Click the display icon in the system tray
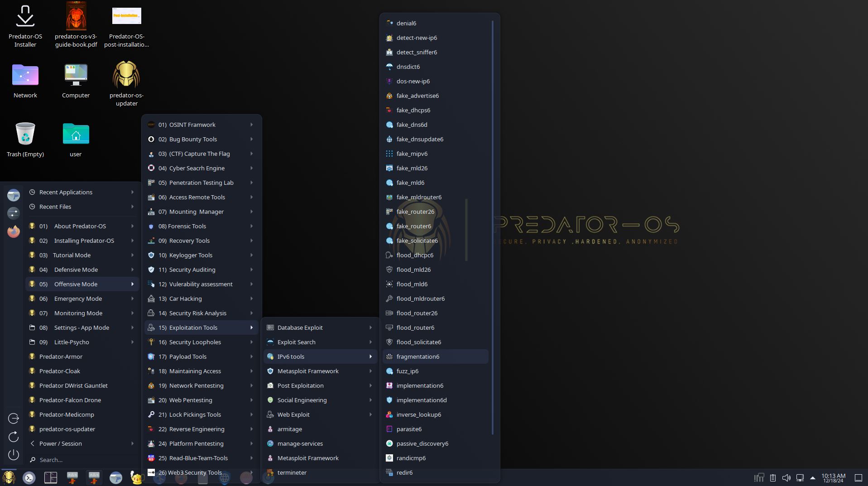The width and height of the screenshot is (868, 486). pyautogui.click(x=800, y=478)
